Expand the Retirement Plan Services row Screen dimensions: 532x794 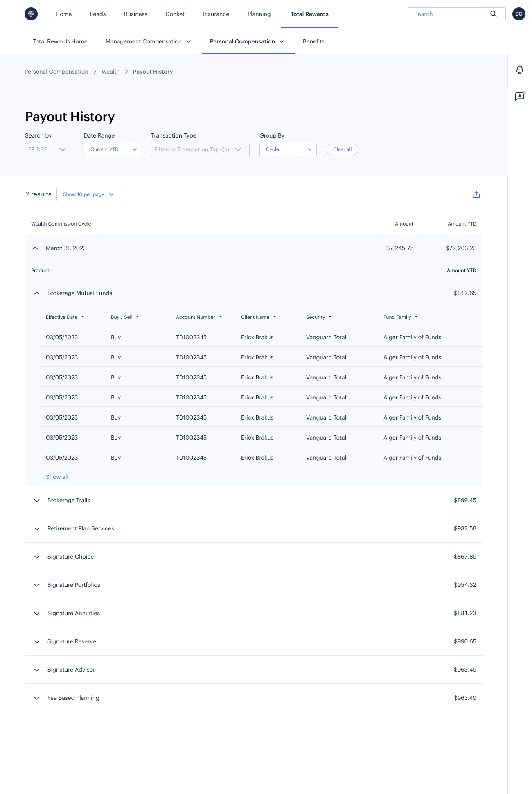click(37, 529)
